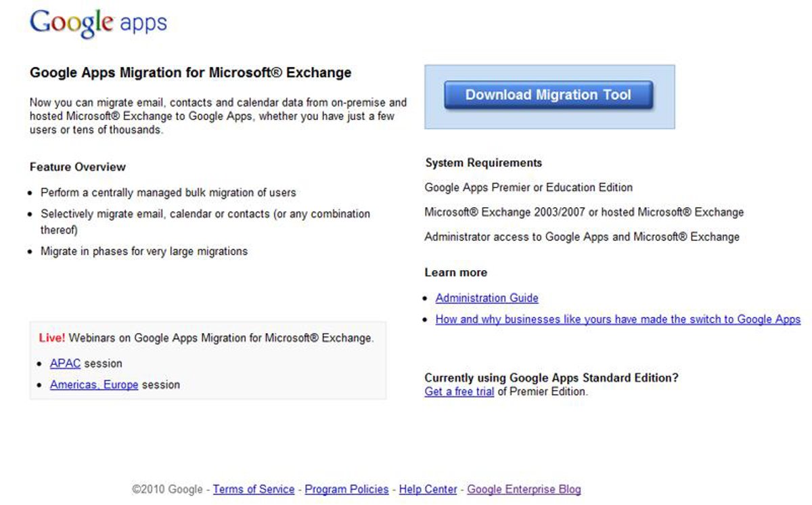Viewport: 812px width, 505px height.
Task: Click the ©2010 Google copyright text
Action: 167,489
